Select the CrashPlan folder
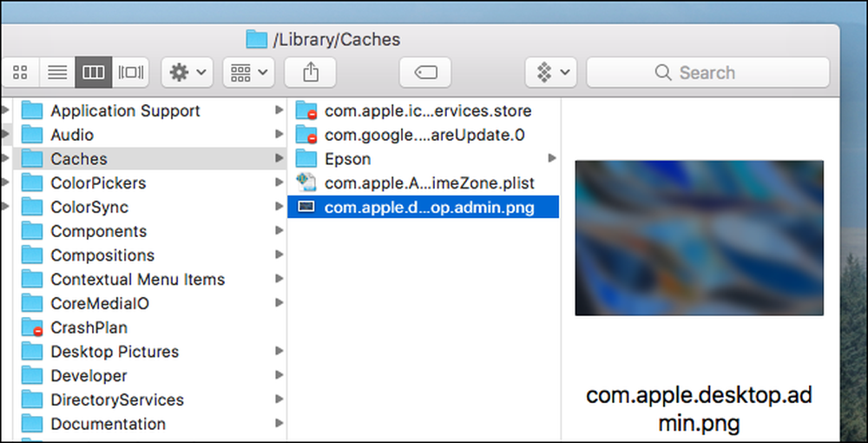Viewport: 868px width, 443px height. coord(150,327)
